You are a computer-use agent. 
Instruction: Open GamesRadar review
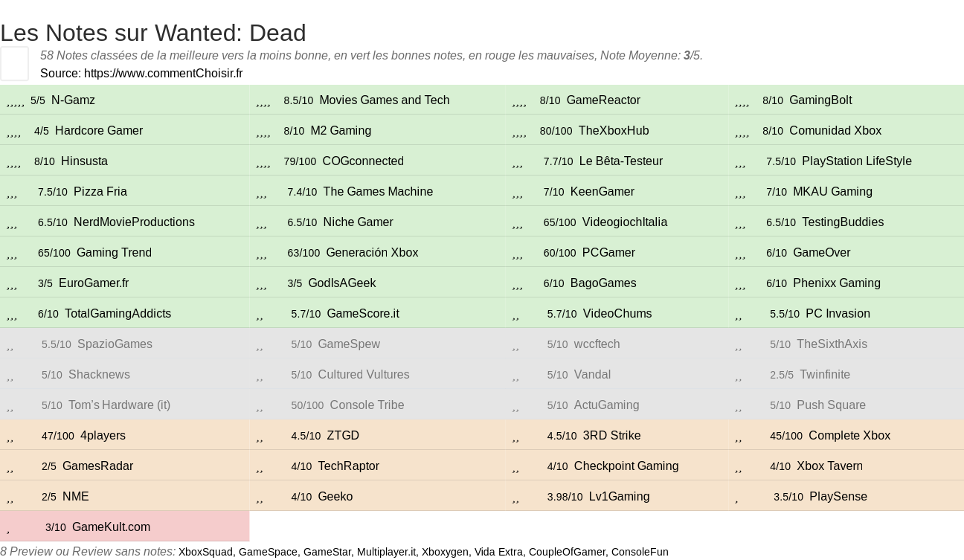(x=97, y=466)
